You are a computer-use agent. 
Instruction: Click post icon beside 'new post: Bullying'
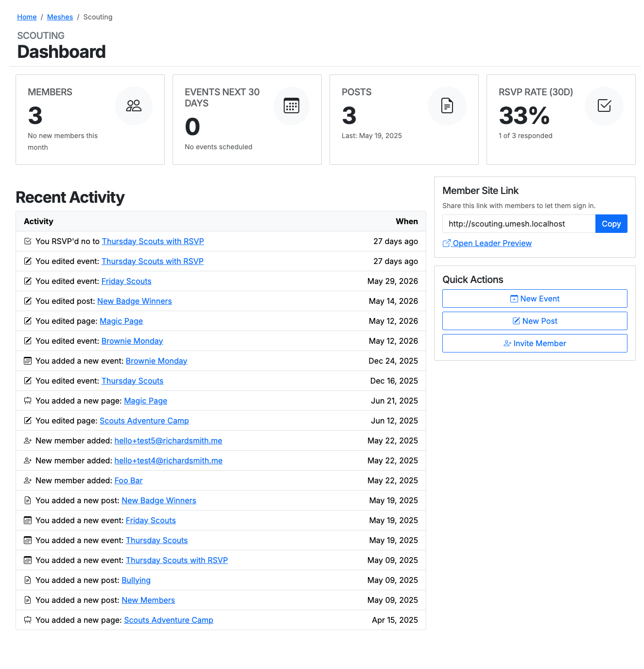[x=28, y=580]
